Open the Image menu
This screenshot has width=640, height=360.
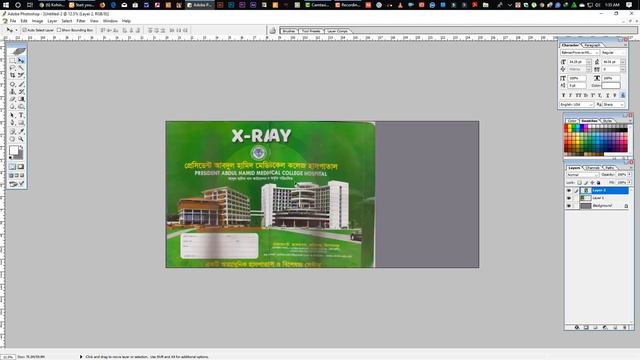[x=38, y=21]
